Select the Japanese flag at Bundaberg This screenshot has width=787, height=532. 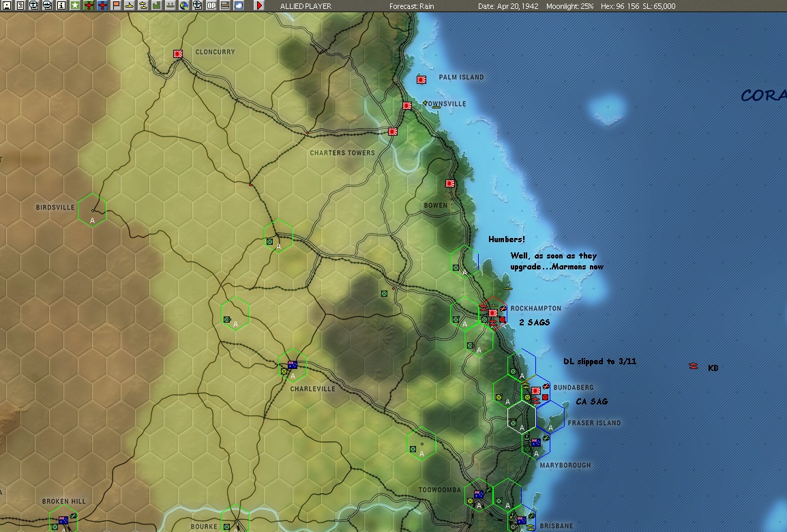pyautogui.click(x=535, y=390)
